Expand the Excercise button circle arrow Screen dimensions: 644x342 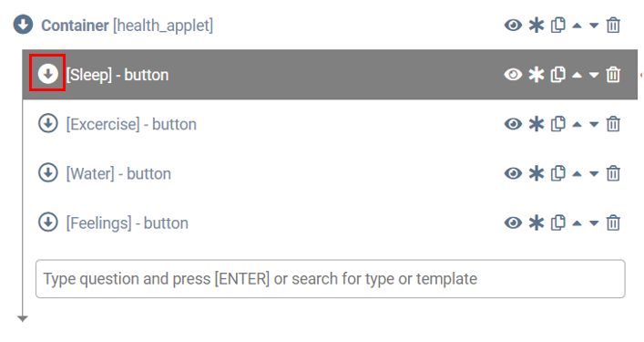[48, 123]
